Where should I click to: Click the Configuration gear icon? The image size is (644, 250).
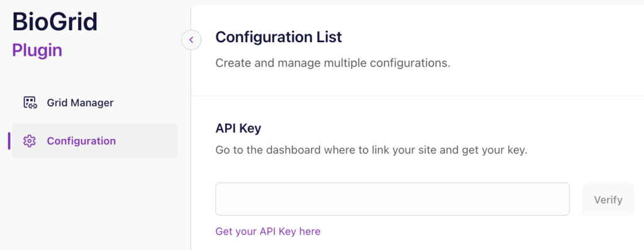[30, 141]
